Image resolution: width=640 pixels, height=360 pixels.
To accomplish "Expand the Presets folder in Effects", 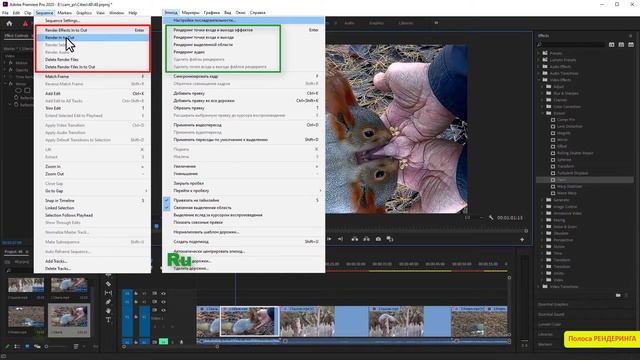I will coord(539,53).
